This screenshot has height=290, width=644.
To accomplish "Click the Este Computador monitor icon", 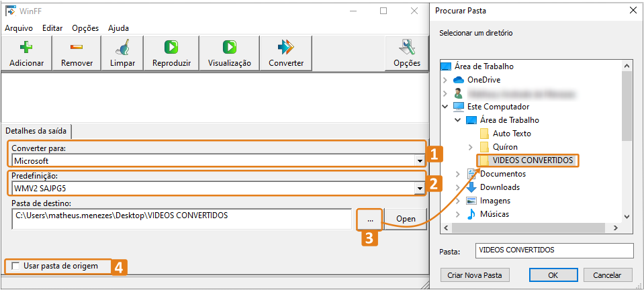I will click(x=459, y=107).
